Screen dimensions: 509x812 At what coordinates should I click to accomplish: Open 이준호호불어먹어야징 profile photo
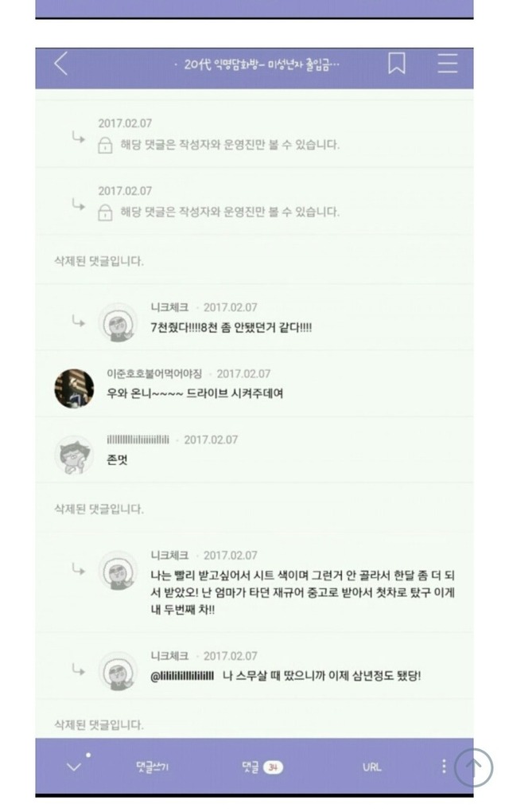tap(74, 388)
